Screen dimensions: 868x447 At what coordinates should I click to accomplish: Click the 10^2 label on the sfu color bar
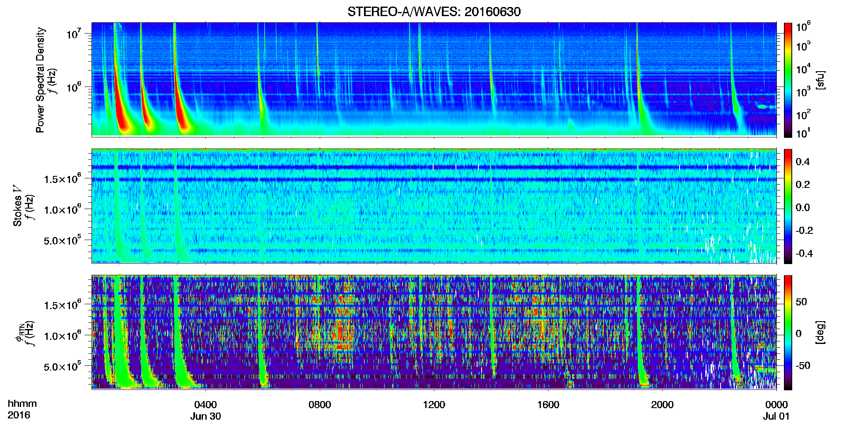tap(803, 114)
